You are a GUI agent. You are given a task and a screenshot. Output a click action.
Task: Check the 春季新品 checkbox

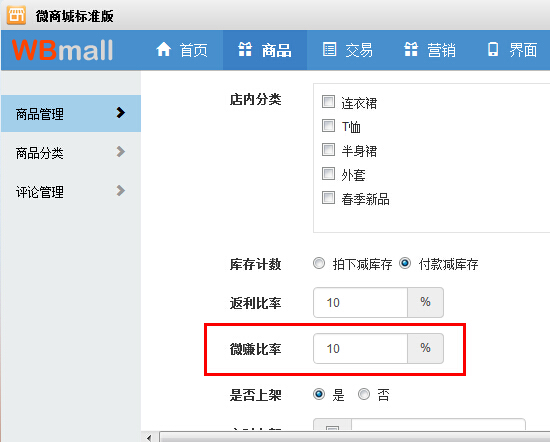328,197
